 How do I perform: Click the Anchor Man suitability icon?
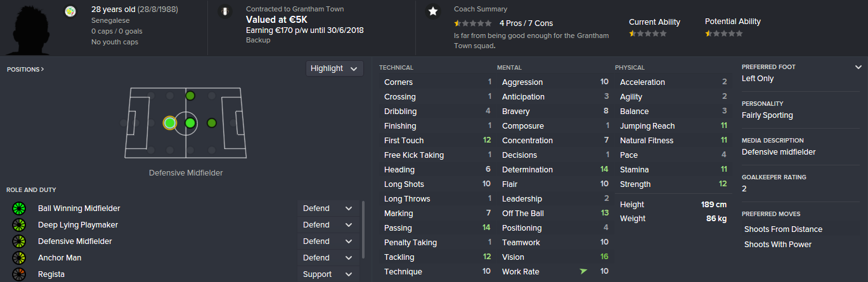point(18,258)
